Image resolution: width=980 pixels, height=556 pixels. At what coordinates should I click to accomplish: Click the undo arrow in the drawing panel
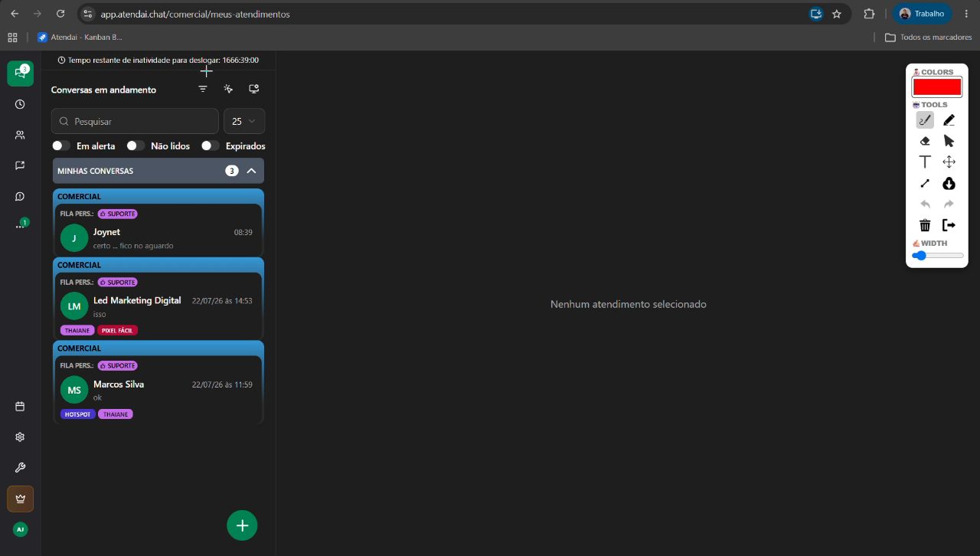(x=925, y=204)
